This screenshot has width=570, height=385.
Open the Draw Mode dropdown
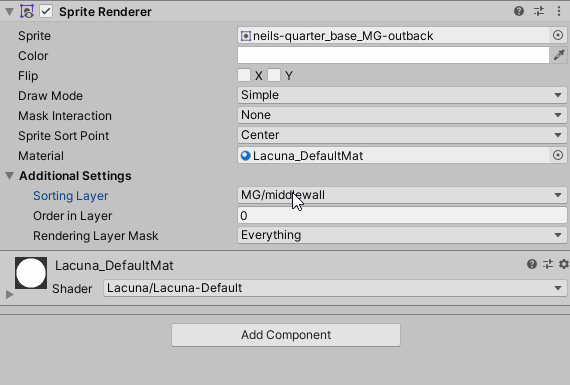click(402, 95)
